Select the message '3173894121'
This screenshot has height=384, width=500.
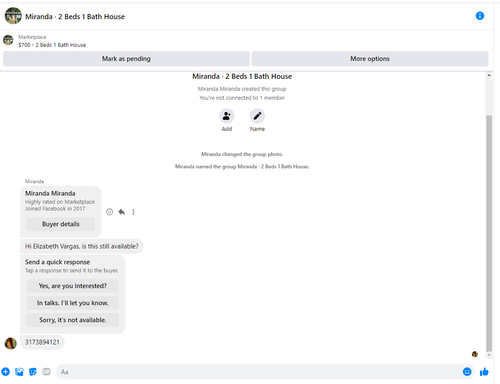tap(42, 342)
